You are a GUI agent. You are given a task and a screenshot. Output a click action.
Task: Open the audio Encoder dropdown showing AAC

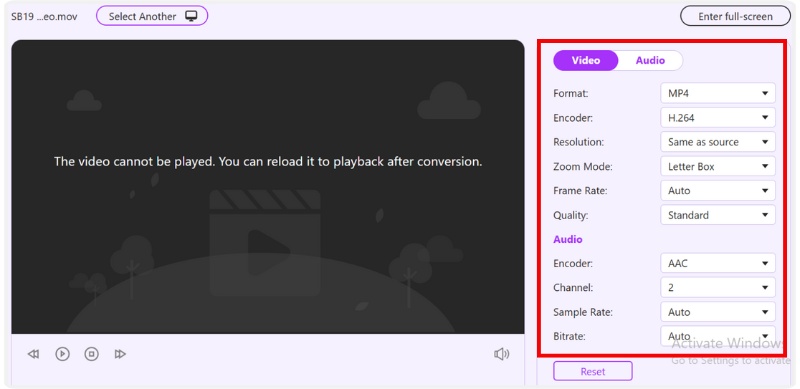click(x=718, y=263)
